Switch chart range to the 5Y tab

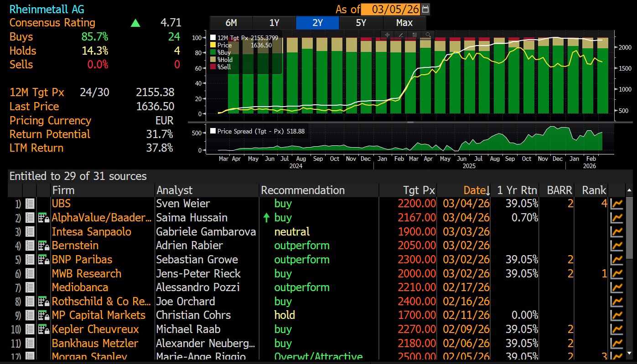pyautogui.click(x=361, y=23)
